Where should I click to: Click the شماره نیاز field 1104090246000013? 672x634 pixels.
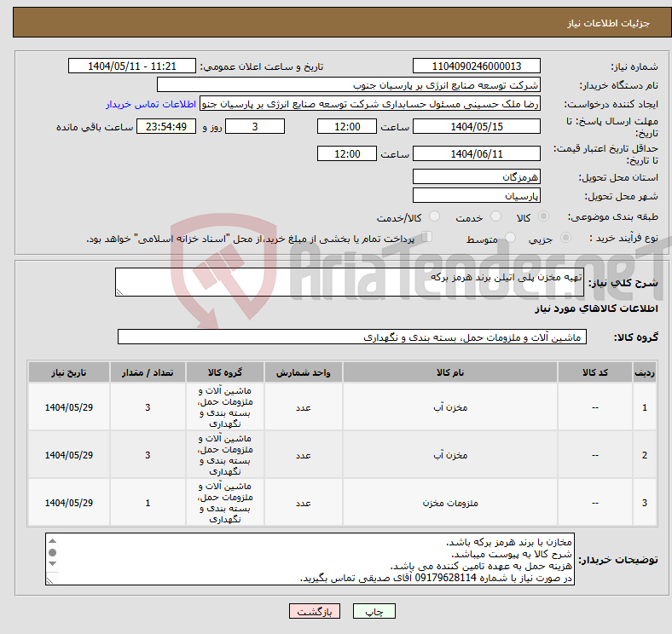476,66
